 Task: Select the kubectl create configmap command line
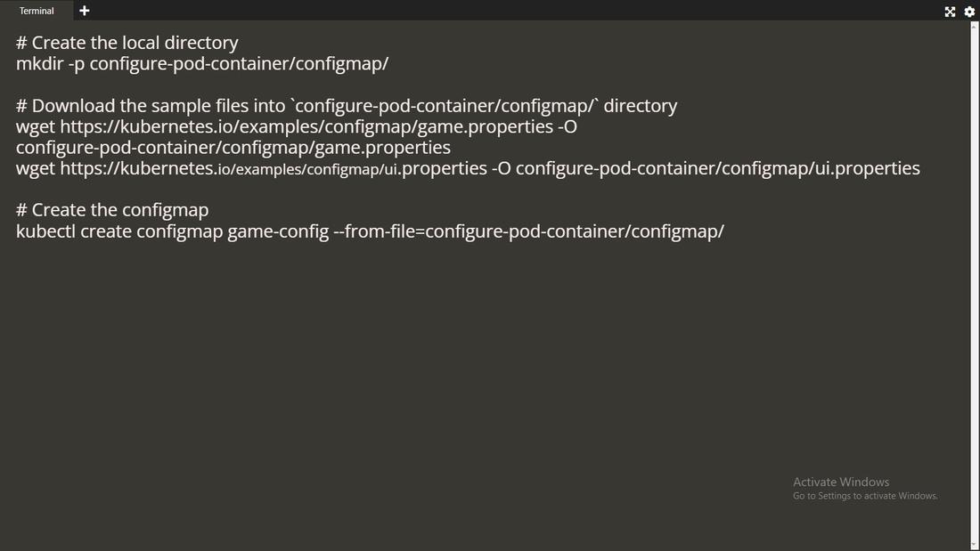[369, 231]
